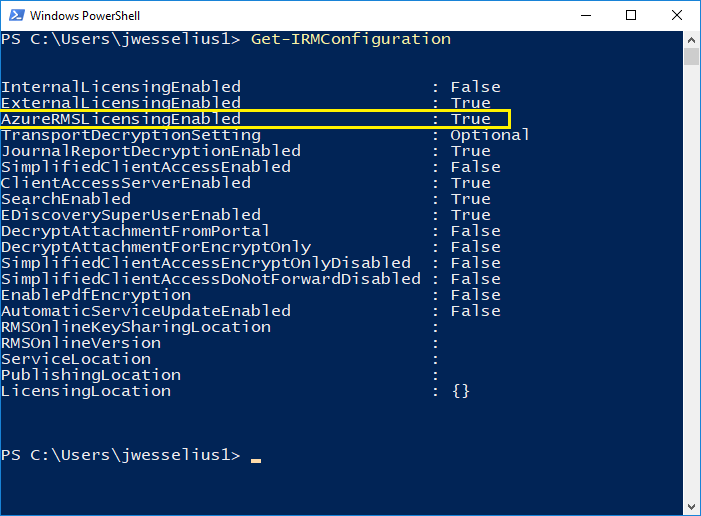Maximize the Windows PowerShell window
The width and height of the screenshot is (701, 516).
[631, 15]
